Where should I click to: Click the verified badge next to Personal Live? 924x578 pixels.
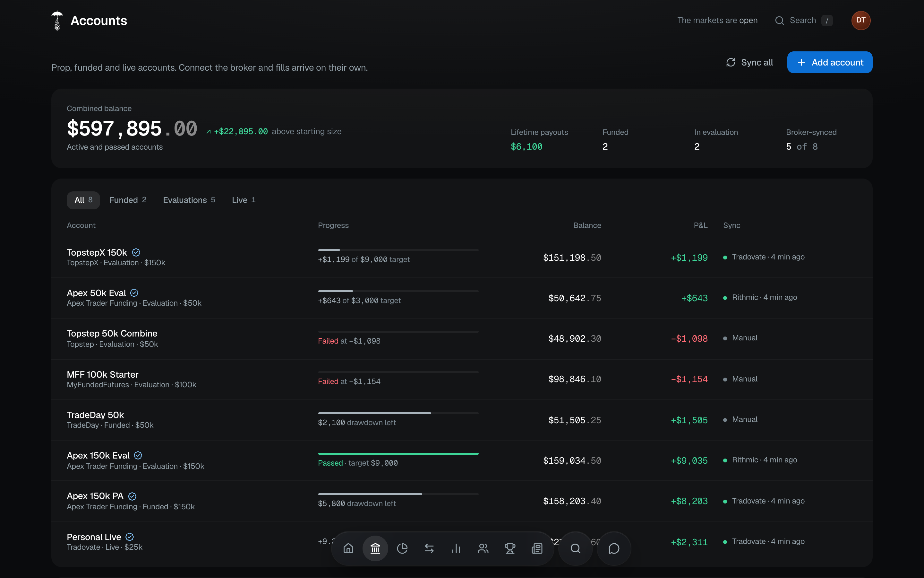click(x=130, y=537)
